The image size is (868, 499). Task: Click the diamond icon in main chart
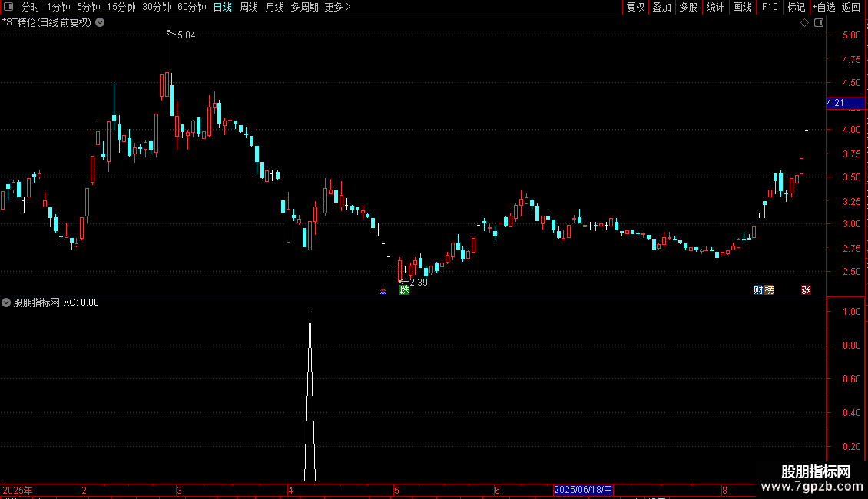805,23
